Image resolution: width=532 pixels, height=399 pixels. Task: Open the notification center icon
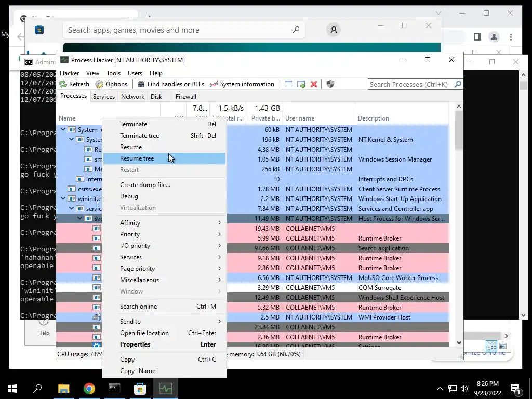pos(515,389)
